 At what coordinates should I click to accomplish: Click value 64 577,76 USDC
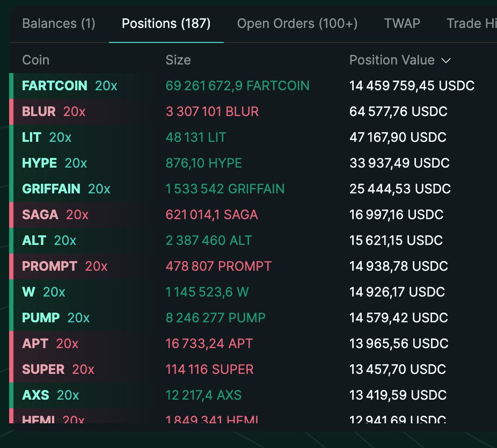[x=398, y=111]
